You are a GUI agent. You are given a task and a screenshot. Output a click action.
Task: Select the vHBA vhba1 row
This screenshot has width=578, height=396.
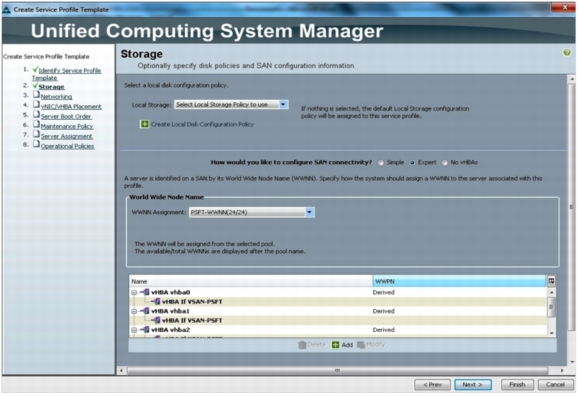(338, 311)
